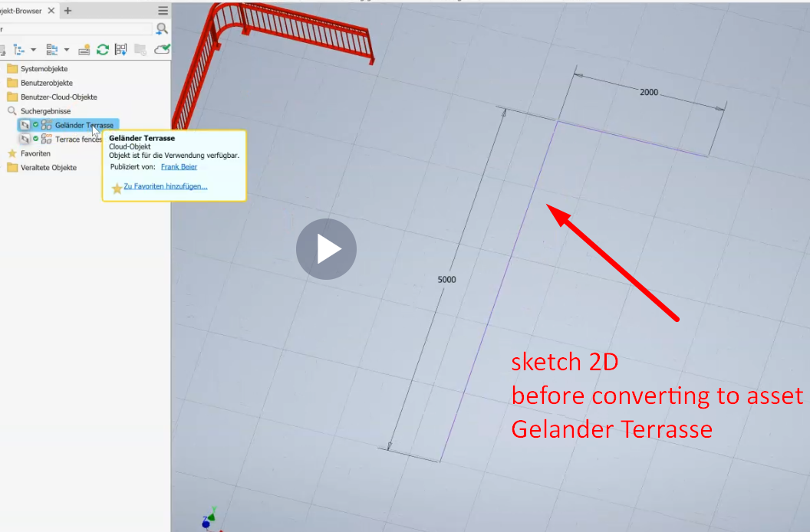The image size is (810, 532).
Task: Click the license key icon in the toolbar
Action: (x=84, y=49)
